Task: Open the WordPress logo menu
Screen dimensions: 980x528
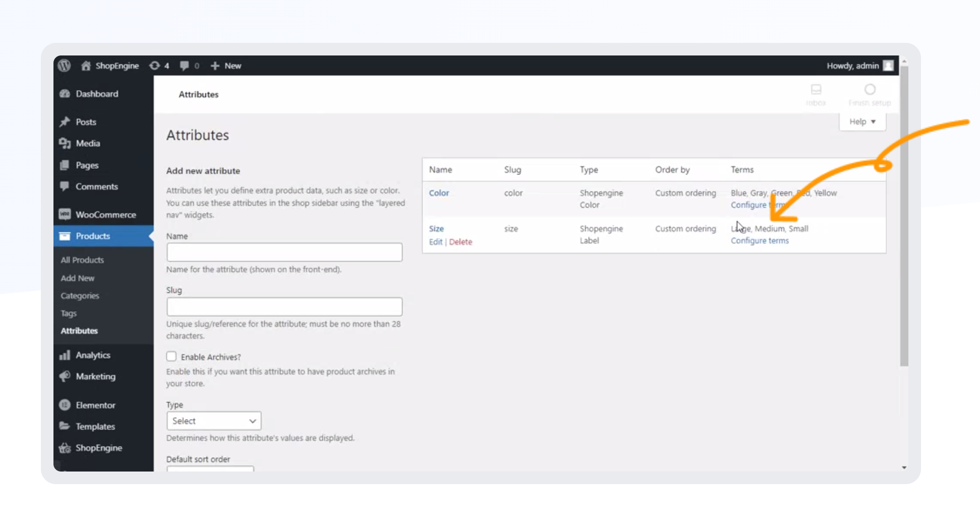Action: click(x=64, y=66)
